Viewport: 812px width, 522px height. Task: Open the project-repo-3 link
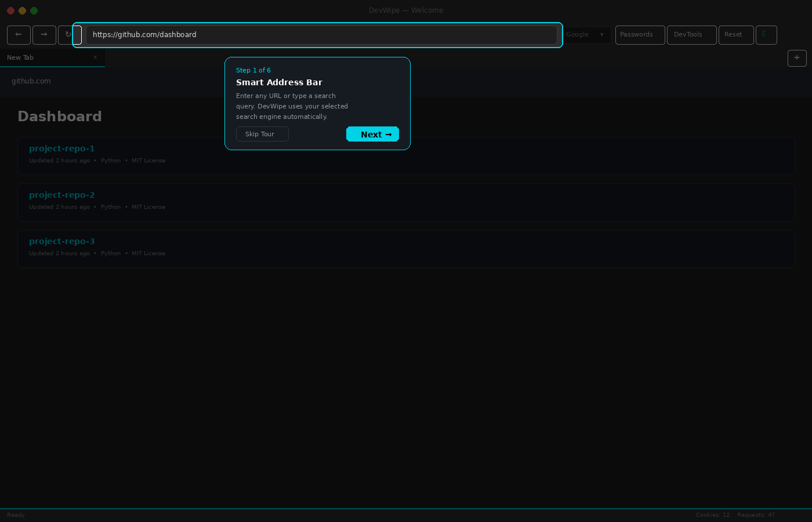62,241
